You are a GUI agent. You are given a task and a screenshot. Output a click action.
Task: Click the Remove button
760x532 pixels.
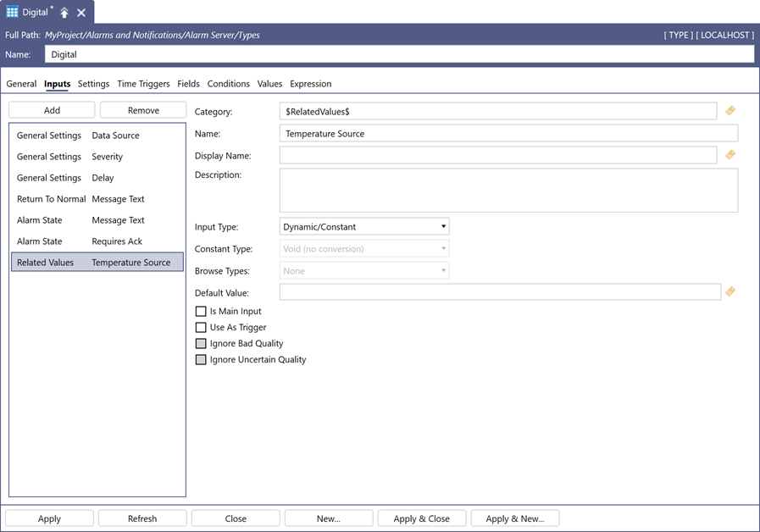click(x=143, y=110)
